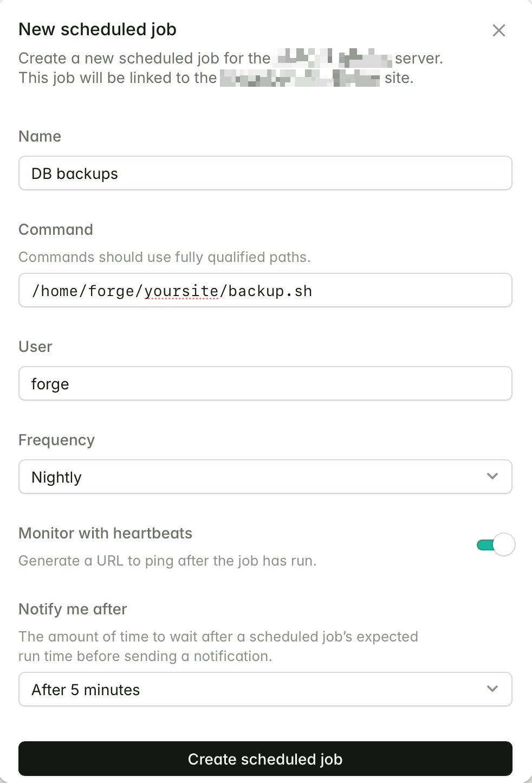This screenshot has width=532, height=783.
Task: Close the New scheduled job dialog
Action: point(498,30)
